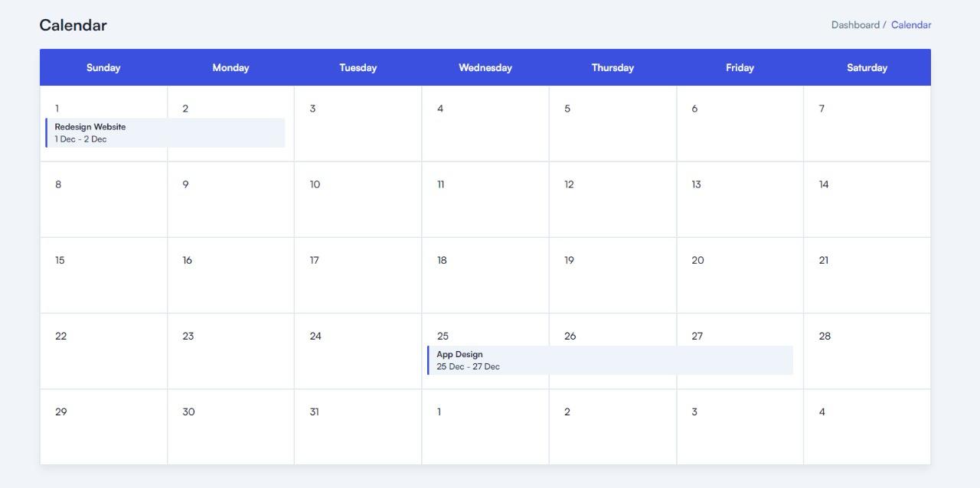Open the App Design event

pyautogui.click(x=609, y=360)
